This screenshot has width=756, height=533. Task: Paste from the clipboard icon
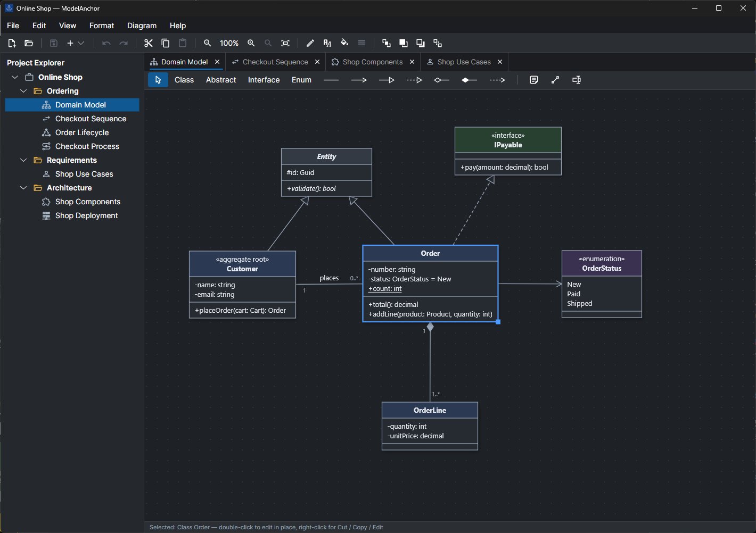coord(183,43)
